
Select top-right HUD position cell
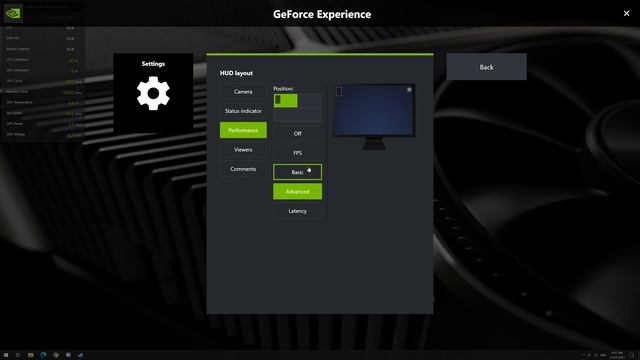(310, 101)
